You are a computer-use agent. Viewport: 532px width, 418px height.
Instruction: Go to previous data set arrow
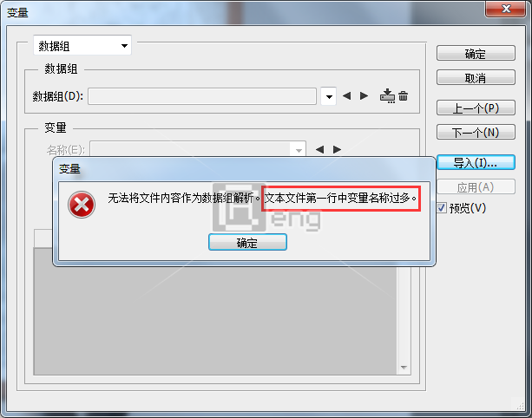[347, 96]
